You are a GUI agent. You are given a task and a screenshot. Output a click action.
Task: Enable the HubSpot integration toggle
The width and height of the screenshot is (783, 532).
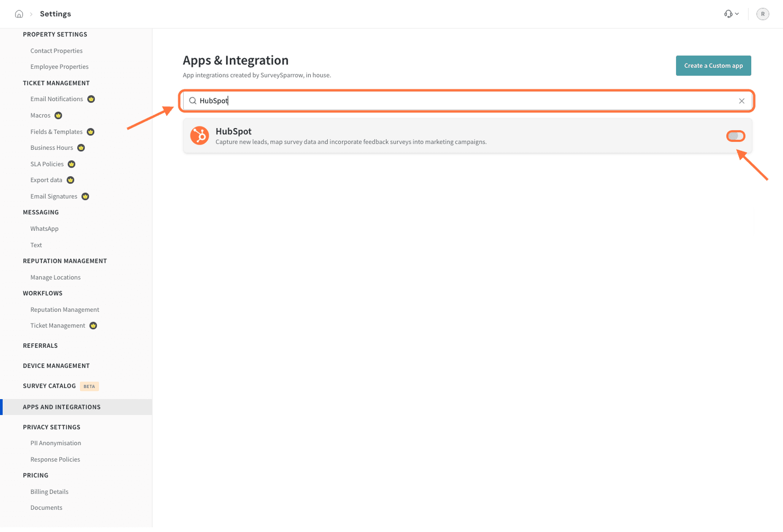tap(735, 136)
